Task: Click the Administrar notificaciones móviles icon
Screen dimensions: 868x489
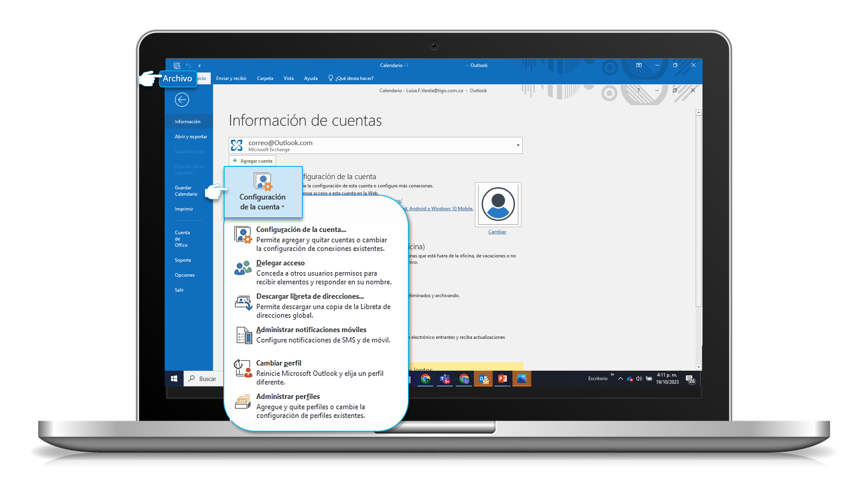Action: 244,335
